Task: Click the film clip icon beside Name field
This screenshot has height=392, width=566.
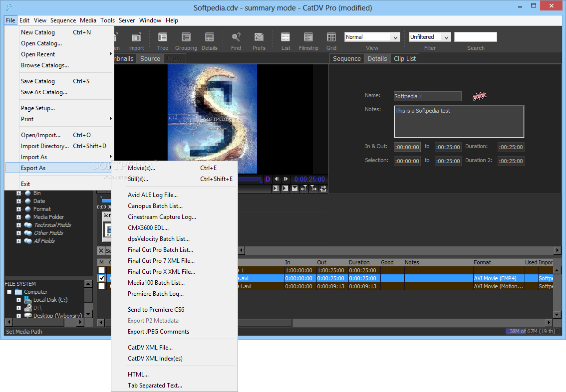Action: pos(479,96)
